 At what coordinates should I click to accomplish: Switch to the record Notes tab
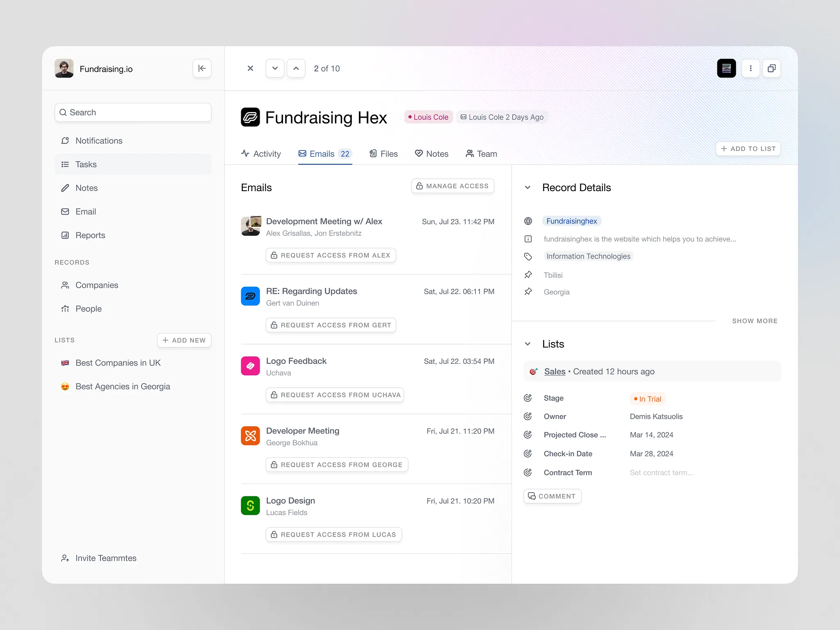431,154
